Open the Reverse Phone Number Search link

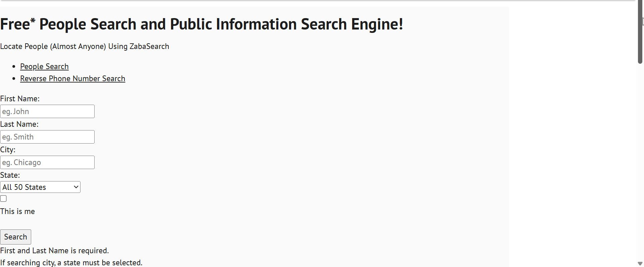(72, 78)
